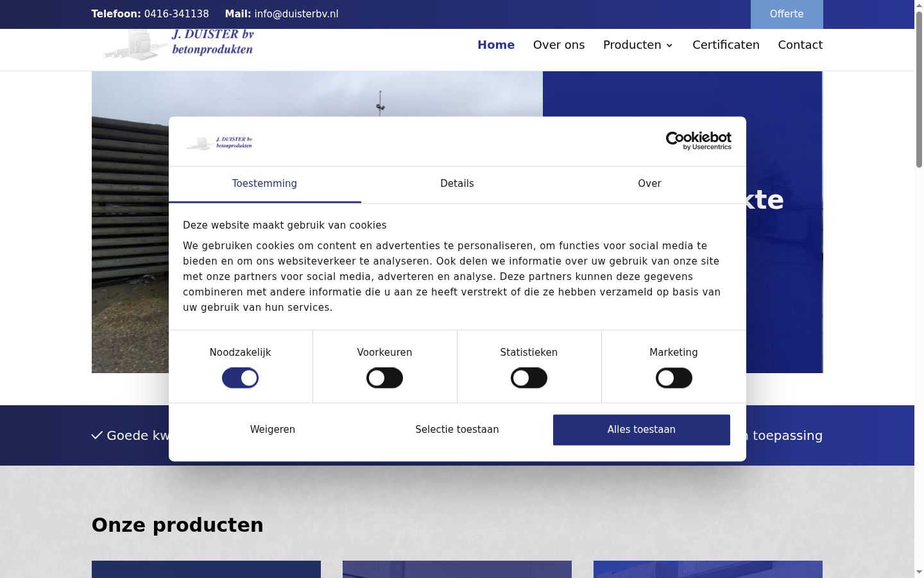The width and height of the screenshot is (924, 578).
Task: Click the checkmark icon beside Goede kw
Action: point(97,435)
